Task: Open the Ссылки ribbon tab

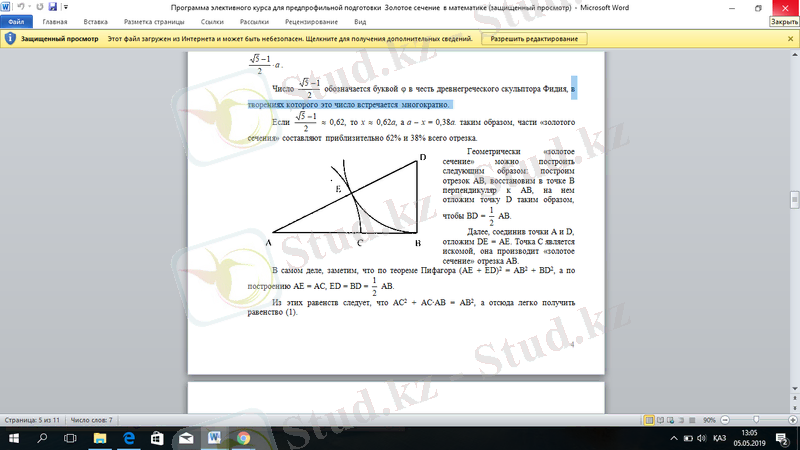Action: (x=212, y=22)
